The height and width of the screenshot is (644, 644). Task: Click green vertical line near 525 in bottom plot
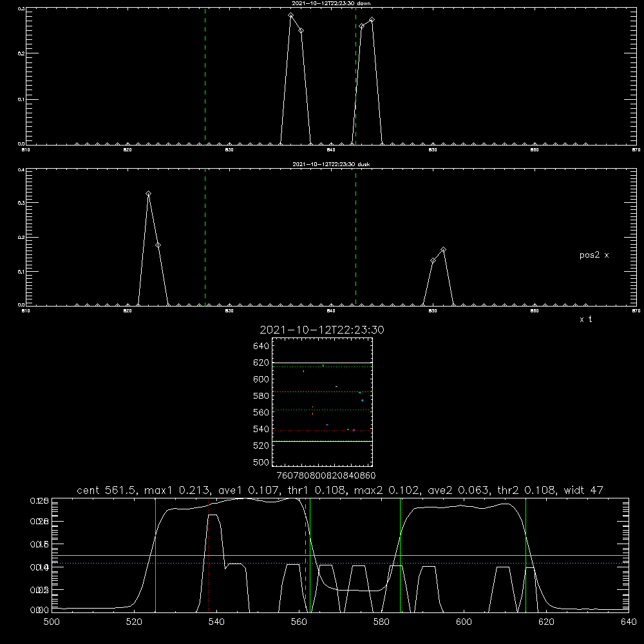click(x=155, y=555)
